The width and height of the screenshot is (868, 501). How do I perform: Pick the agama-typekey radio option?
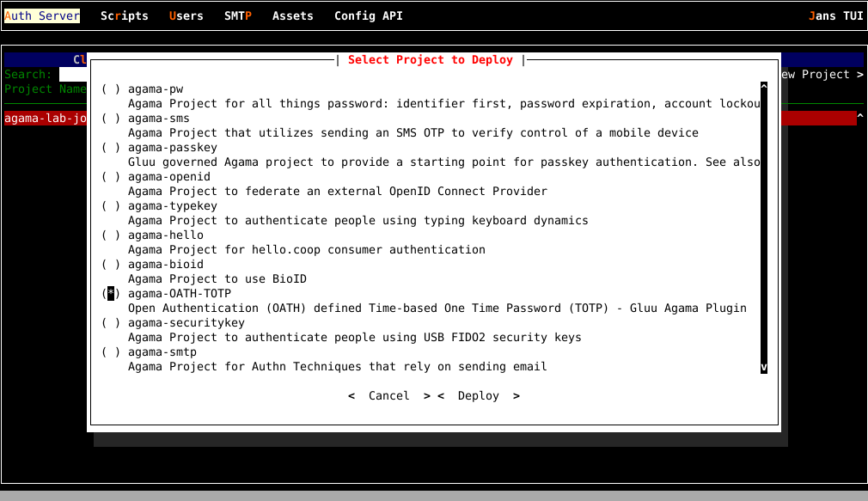click(x=111, y=206)
